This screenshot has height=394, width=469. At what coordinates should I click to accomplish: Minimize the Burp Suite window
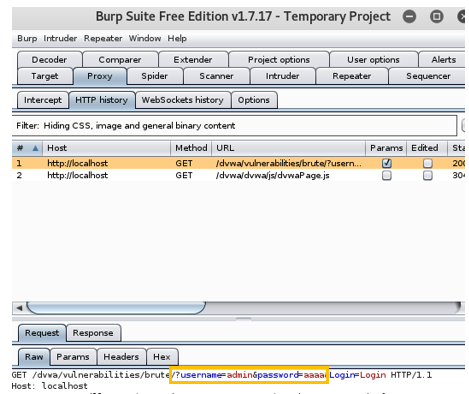409,16
